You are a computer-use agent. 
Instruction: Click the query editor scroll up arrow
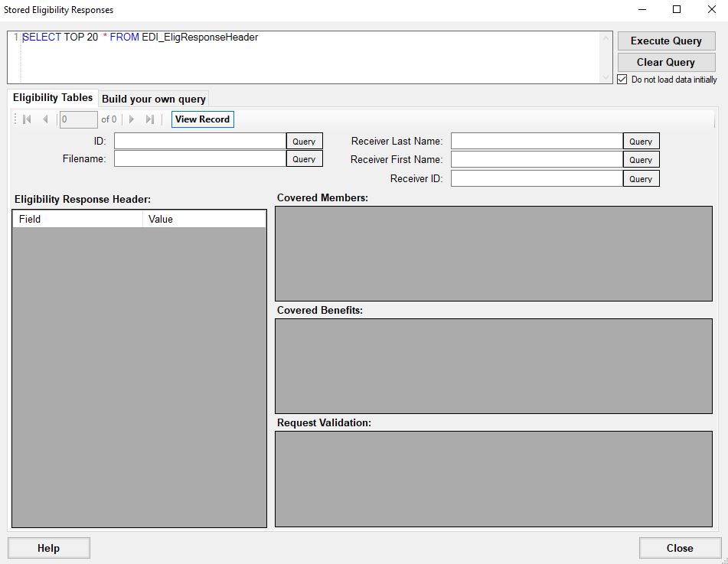coord(606,38)
